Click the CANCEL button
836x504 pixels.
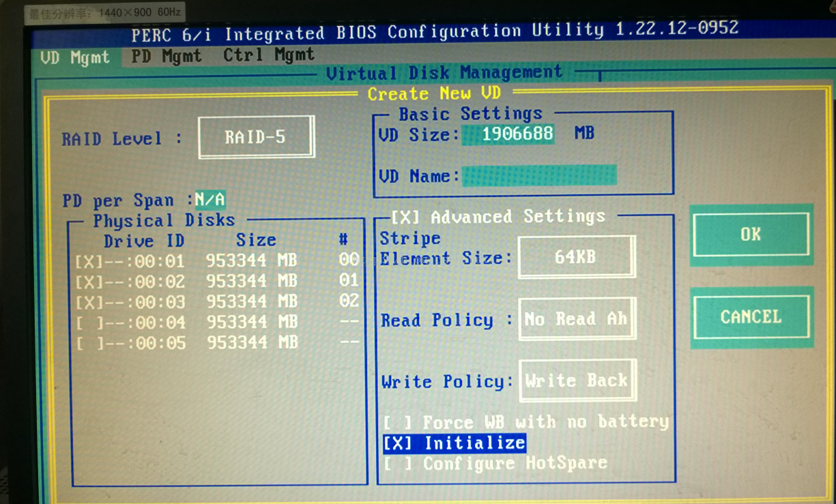[751, 317]
